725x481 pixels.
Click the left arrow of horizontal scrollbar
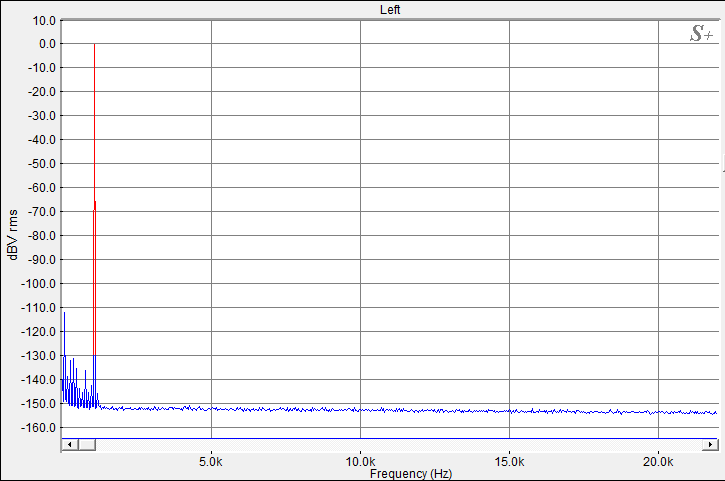(70, 444)
